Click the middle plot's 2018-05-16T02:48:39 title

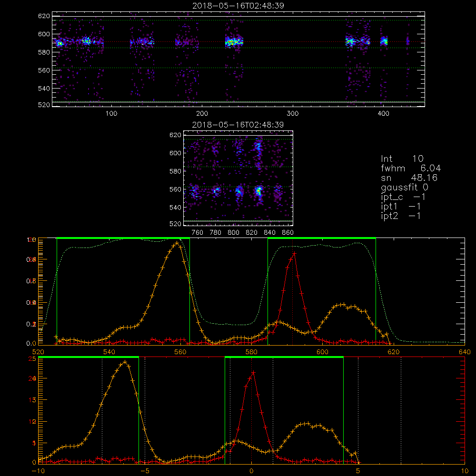238,125
